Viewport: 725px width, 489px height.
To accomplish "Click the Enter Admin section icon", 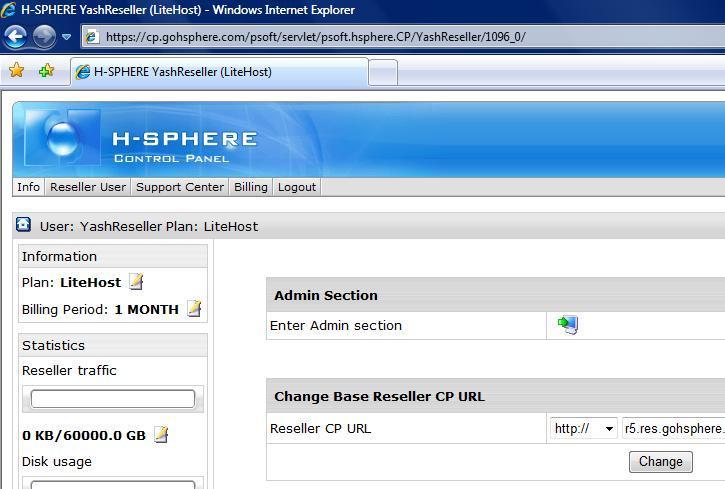I will 568,324.
